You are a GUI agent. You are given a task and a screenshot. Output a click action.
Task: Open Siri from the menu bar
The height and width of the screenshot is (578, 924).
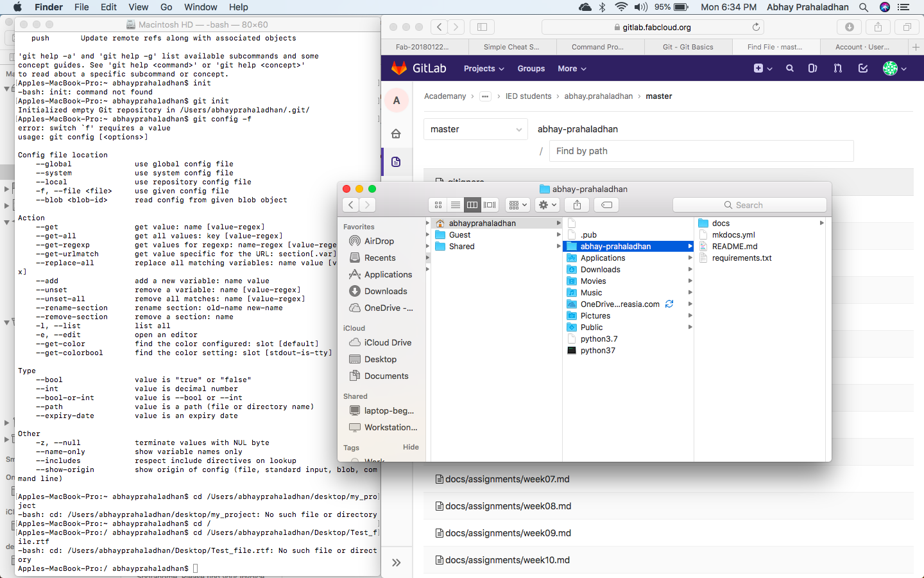885,7
